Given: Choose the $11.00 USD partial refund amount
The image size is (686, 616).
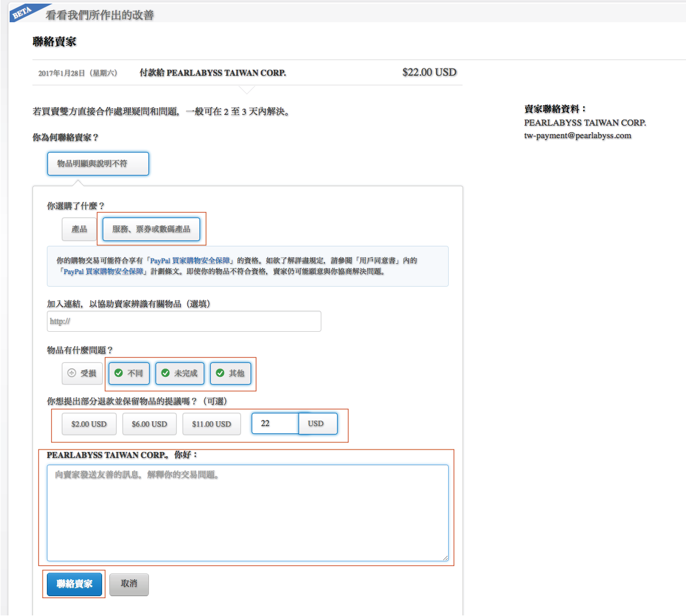Looking at the screenshot, I should pyautogui.click(x=210, y=424).
